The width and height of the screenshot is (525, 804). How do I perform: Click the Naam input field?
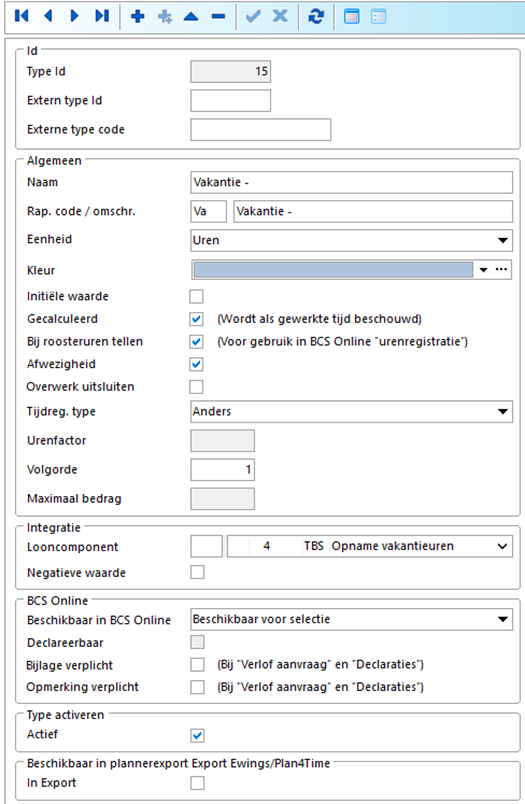[351, 182]
